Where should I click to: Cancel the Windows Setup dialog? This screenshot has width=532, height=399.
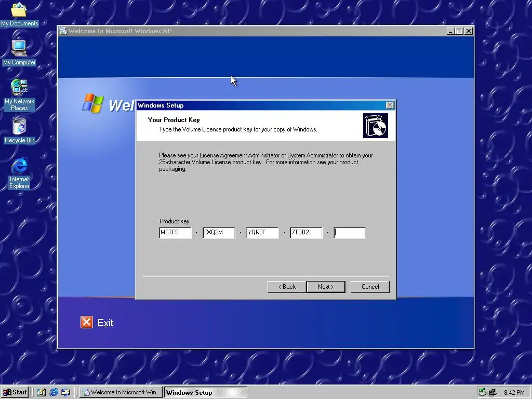pos(370,287)
